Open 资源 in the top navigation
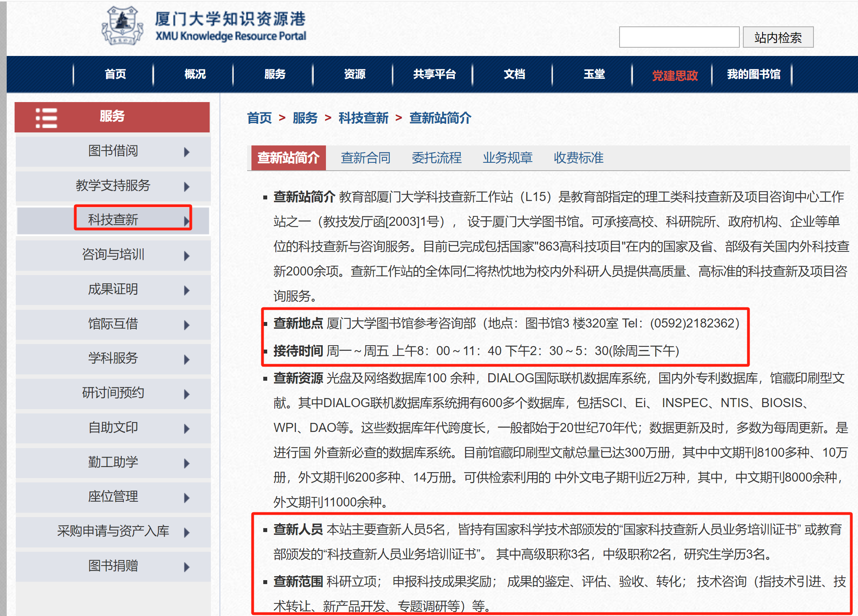This screenshot has width=858, height=616. coord(355,74)
